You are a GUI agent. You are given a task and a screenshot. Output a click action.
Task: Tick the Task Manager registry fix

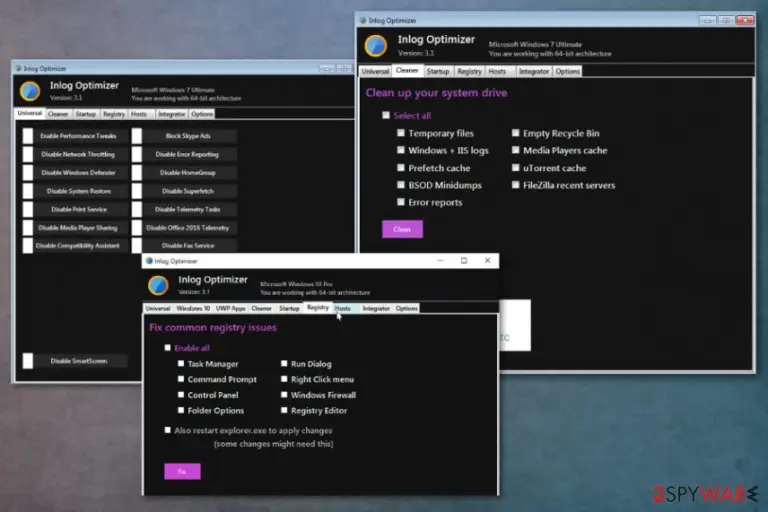[181, 364]
